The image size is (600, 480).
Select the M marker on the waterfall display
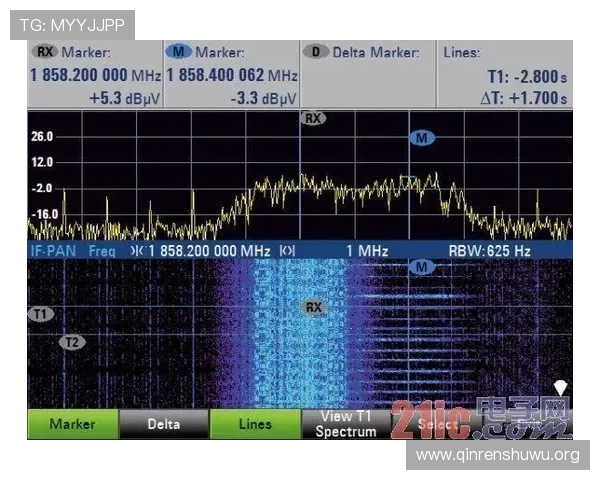click(x=421, y=267)
